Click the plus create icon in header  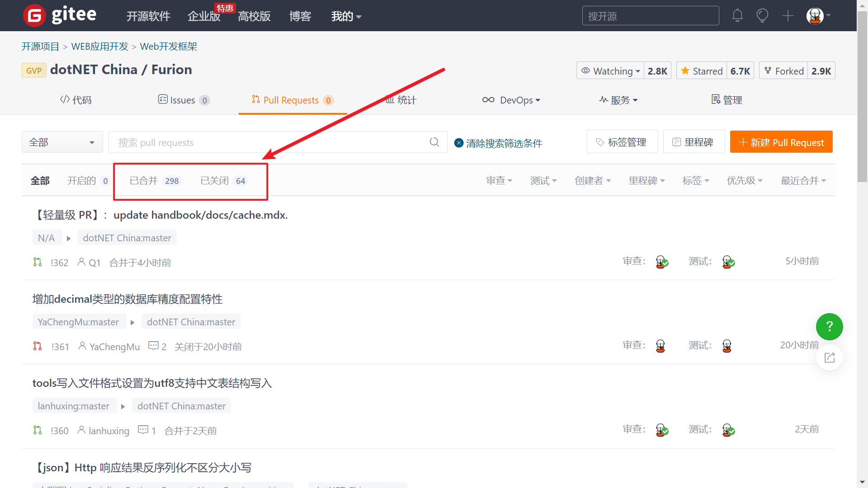point(788,16)
